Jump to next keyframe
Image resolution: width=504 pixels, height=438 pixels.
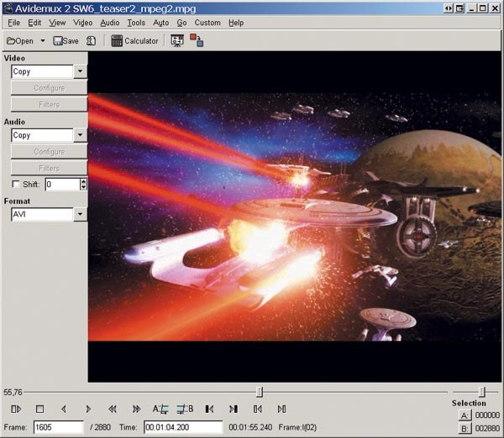[x=137, y=409]
